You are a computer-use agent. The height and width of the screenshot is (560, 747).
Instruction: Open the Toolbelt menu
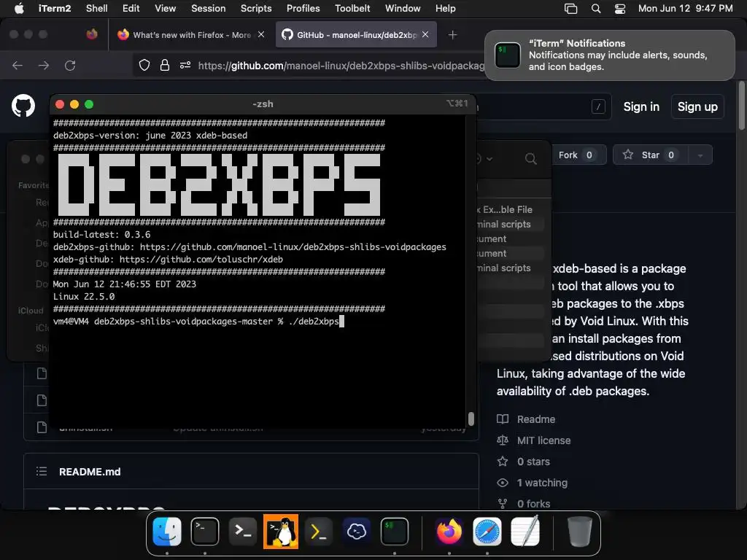point(352,8)
